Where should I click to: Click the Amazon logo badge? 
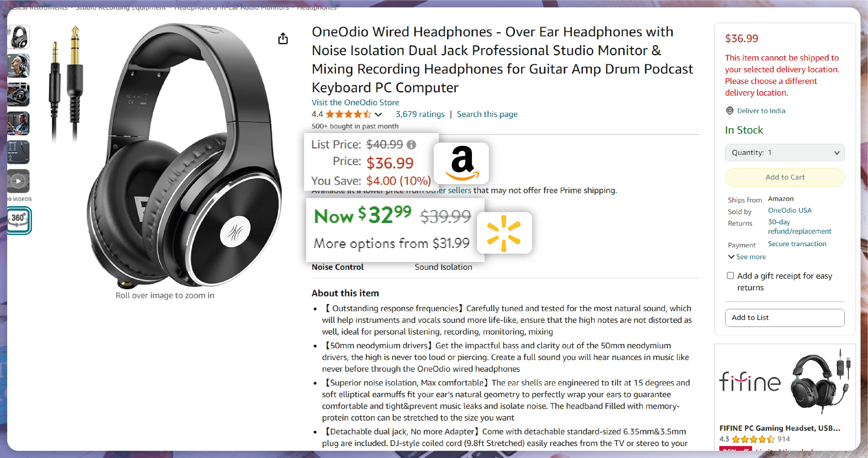(461, 163)
